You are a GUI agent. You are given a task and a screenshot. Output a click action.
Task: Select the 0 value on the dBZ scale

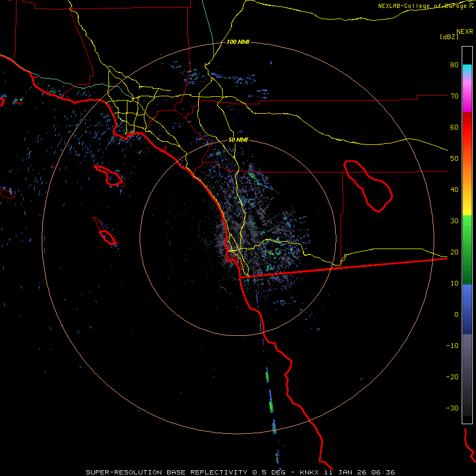456,315
